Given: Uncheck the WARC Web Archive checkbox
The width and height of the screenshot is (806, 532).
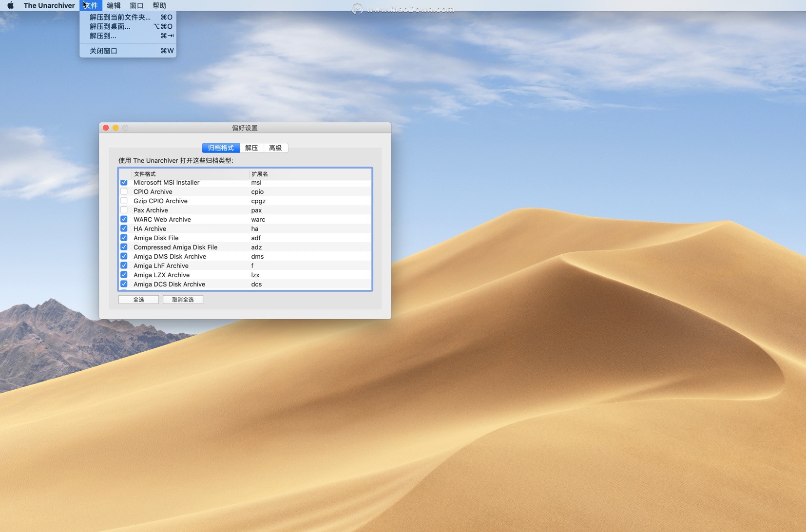Looking at the screenshot, I should [124, 219].
